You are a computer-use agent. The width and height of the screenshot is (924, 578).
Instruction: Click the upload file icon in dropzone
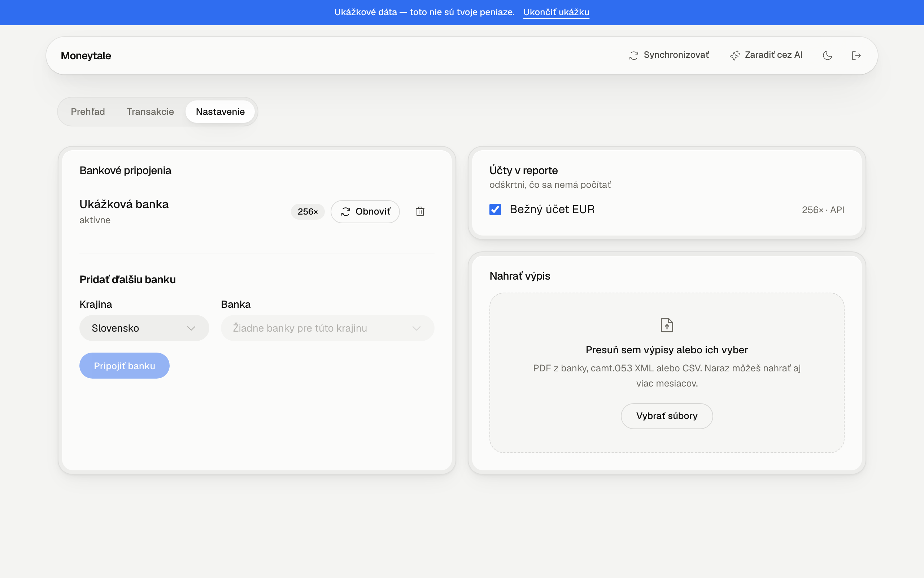point(667,325)
